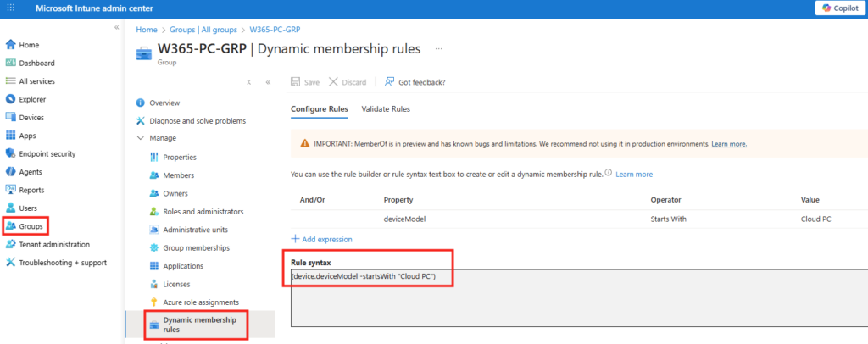Open Diagnose and solve problems
The height and width of the screenshot is (344, 868).
198,120
